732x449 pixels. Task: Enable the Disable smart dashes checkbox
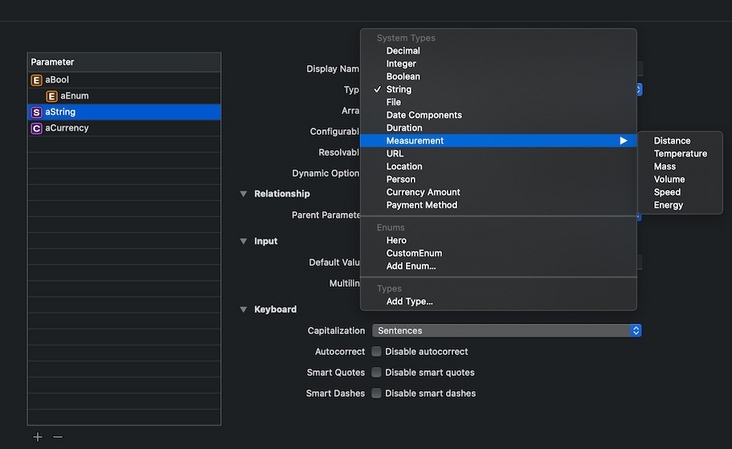click(376, 393)
